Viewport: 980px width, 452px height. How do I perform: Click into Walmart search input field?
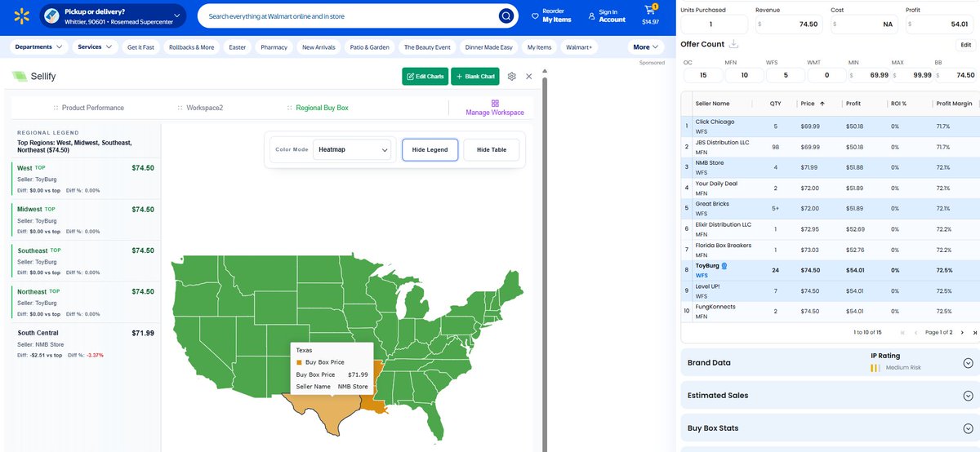tap(351, 16)
